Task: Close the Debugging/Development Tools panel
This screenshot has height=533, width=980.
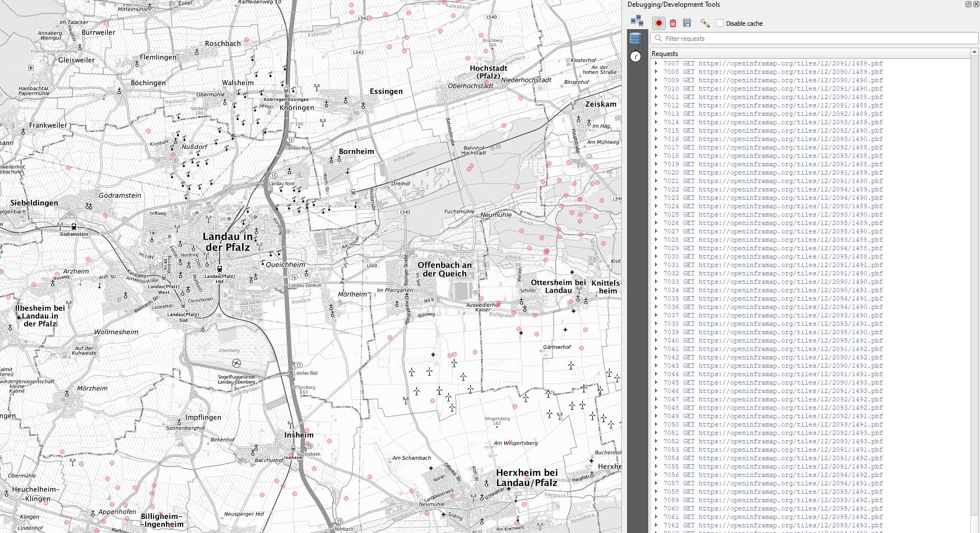Action: pos(976,4)
